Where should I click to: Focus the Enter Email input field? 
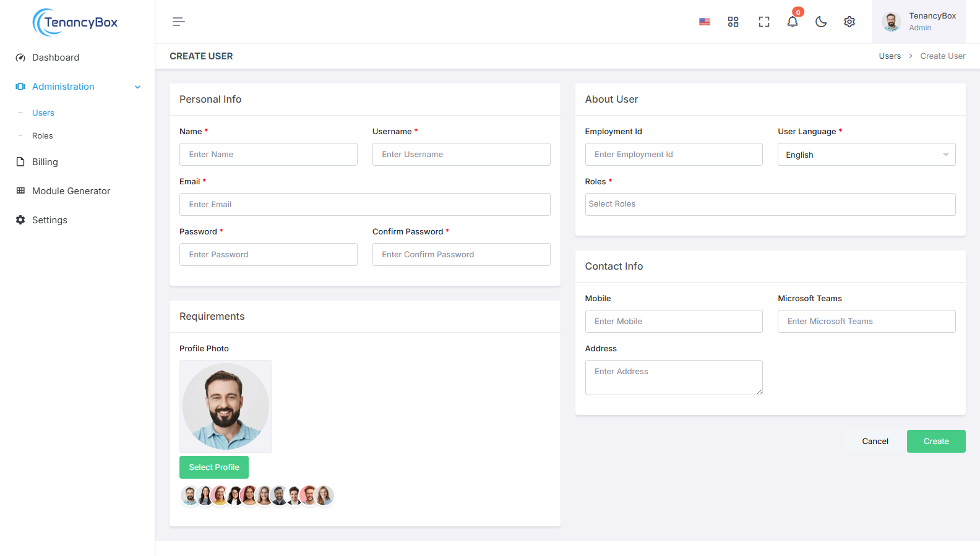pyautogui.click(x=364, y=205)
